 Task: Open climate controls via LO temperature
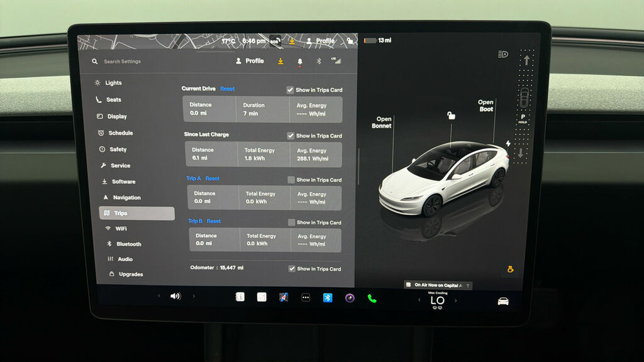(x=438, y=300)
